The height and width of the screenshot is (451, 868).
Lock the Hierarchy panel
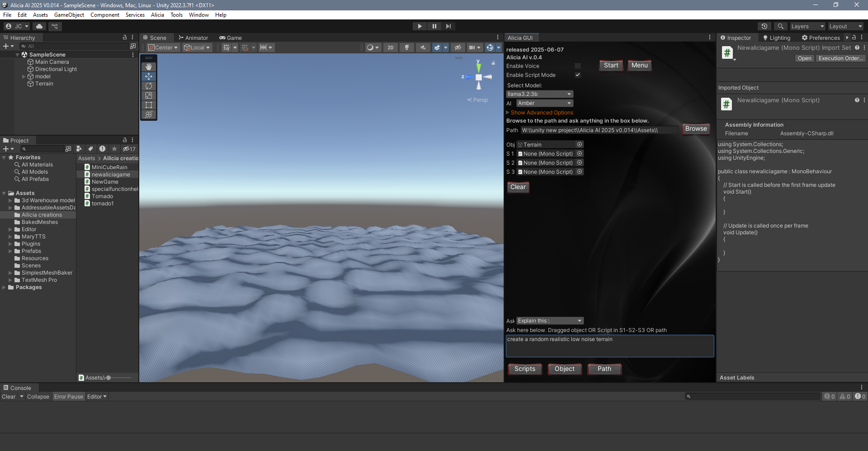(125, 37)
